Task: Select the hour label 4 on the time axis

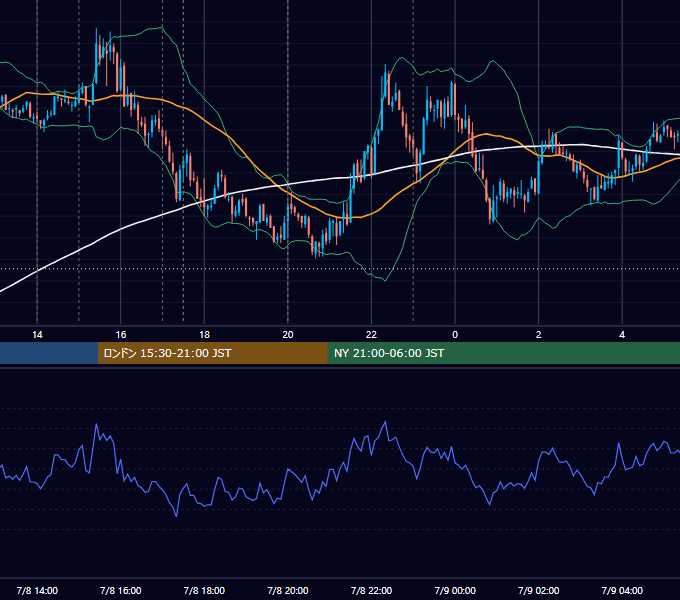Action: tap(622, 335)
